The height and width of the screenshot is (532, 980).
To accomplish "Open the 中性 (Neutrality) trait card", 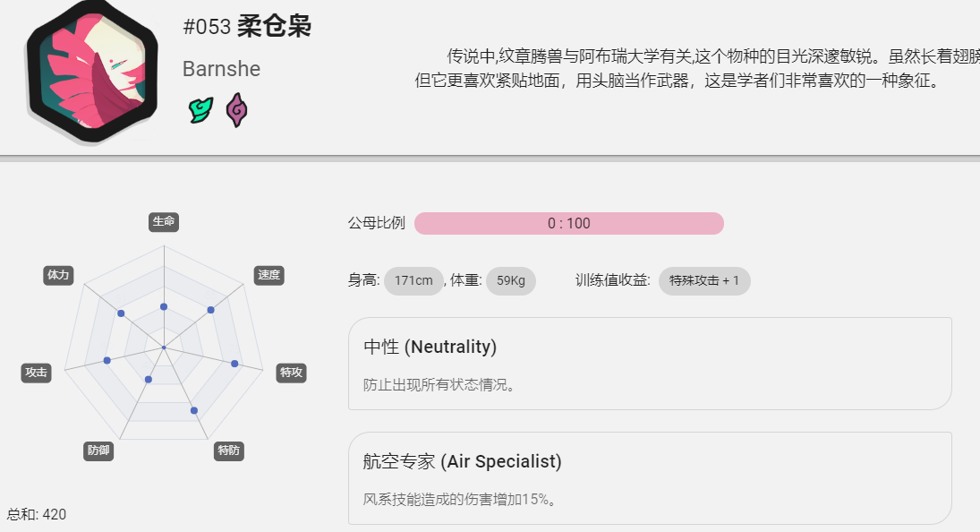I will (x=650, y=364).
